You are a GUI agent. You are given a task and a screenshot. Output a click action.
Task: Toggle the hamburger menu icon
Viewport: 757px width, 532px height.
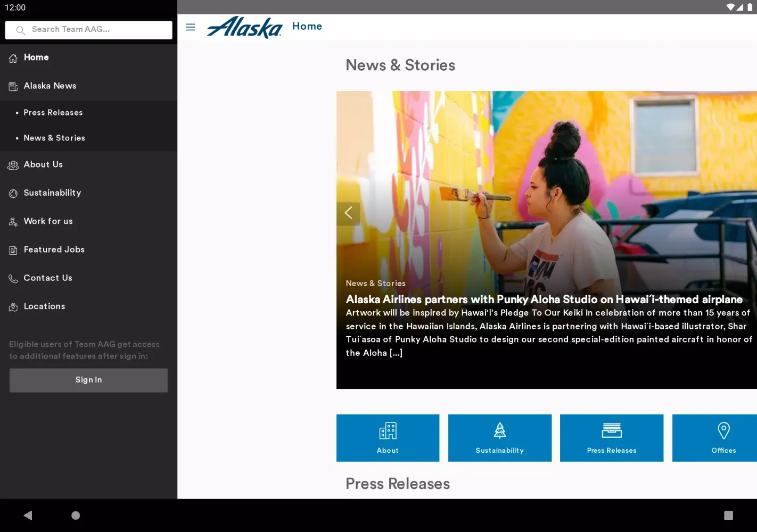(x=191, y=27)
